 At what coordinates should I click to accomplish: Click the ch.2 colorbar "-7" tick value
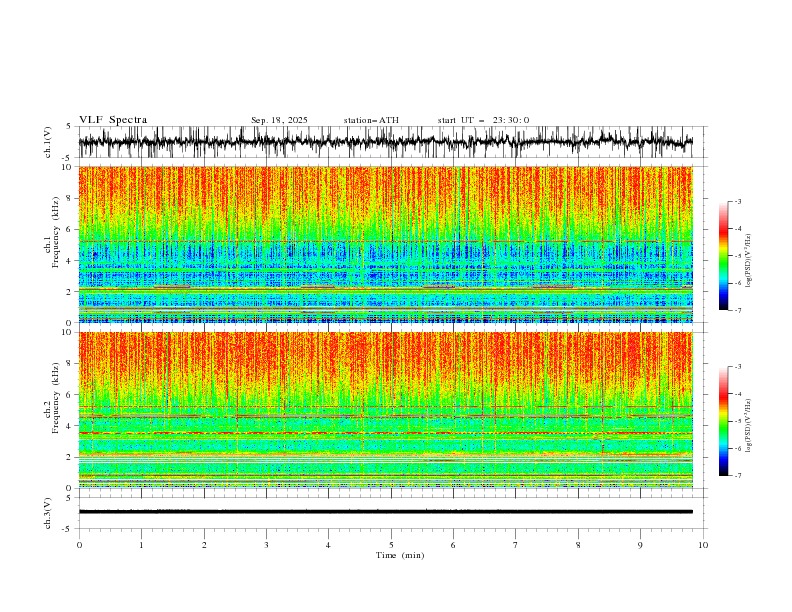738,476
